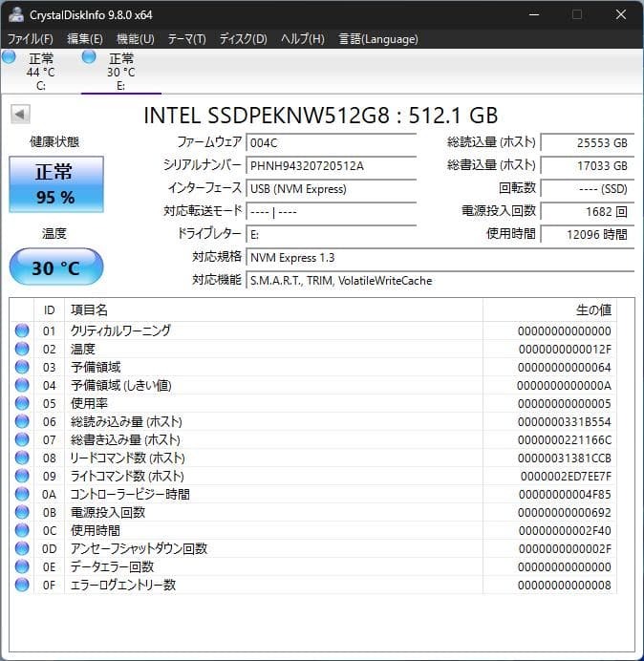Click the drive letter field E:

(331, 234)
